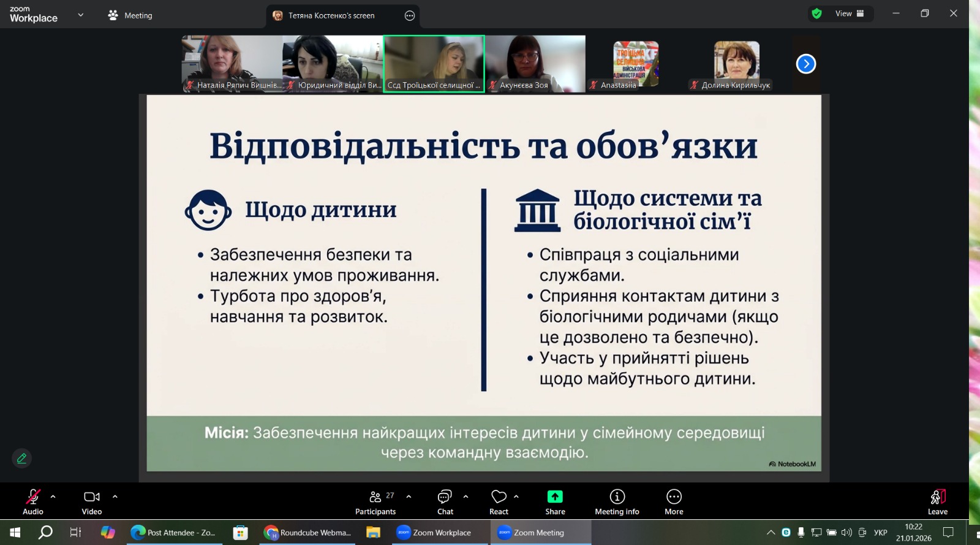Expand video settings arrow next to Video
Viewport: 980px width, 545px height.
pos(115,497)
